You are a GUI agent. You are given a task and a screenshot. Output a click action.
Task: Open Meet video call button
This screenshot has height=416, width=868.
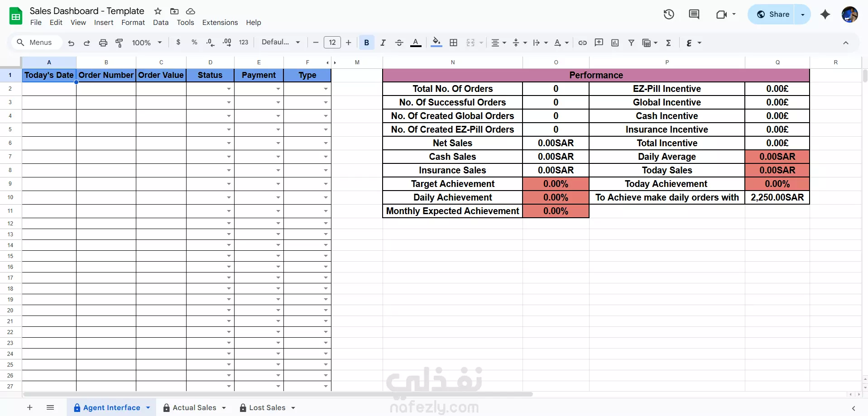[726, 14]
